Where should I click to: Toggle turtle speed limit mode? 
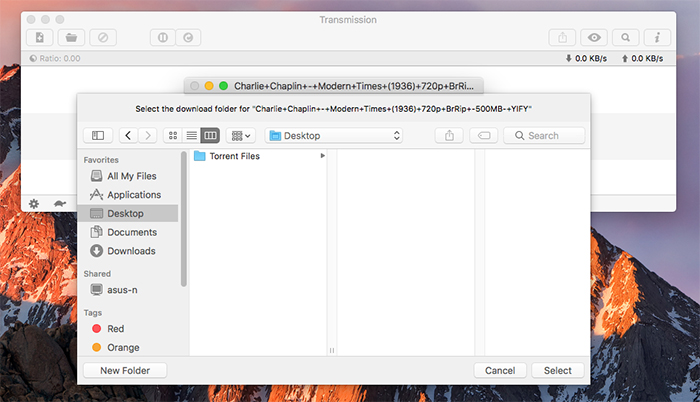[60, 204]
